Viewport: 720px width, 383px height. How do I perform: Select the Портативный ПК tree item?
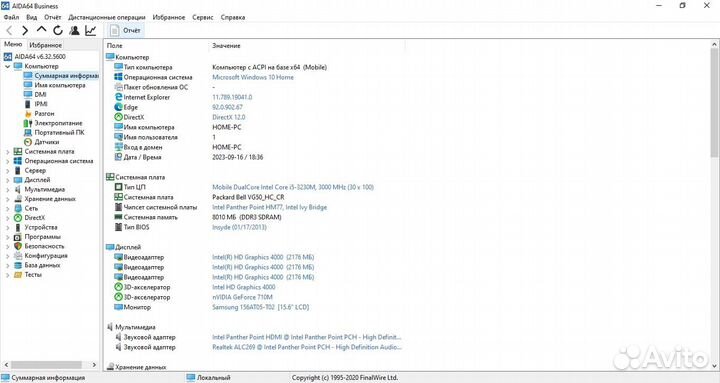coord(60,132)
